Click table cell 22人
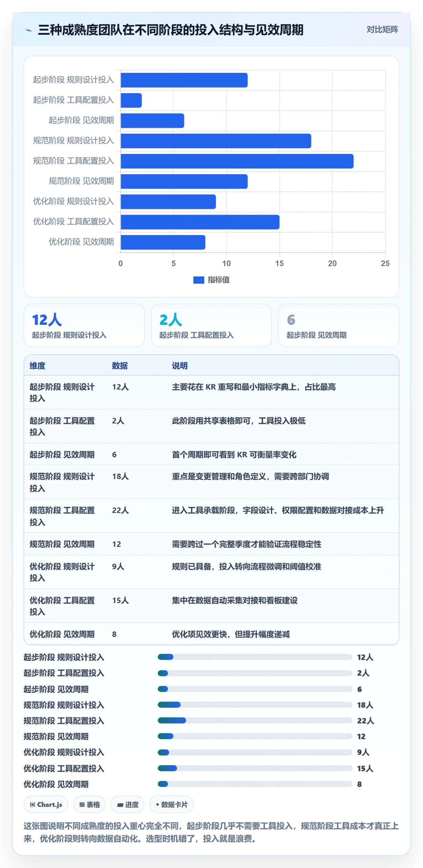 120,510
